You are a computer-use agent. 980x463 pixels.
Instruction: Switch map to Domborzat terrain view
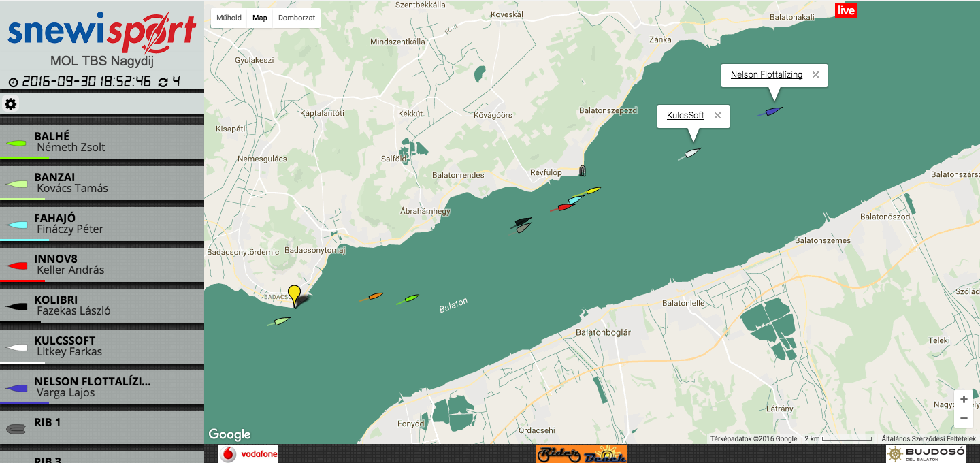point(297,18)
